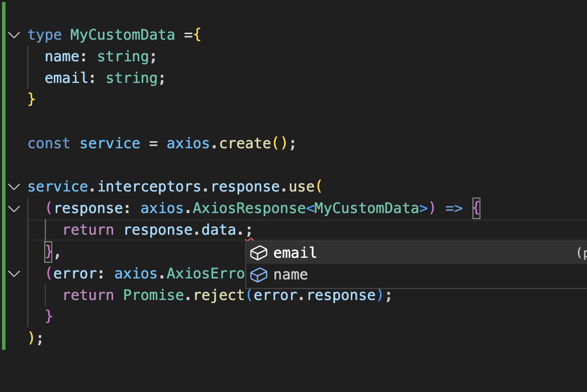Collapse the interceptors.response.use block
This screenshot has height=392, width=587.
point(14,186)
